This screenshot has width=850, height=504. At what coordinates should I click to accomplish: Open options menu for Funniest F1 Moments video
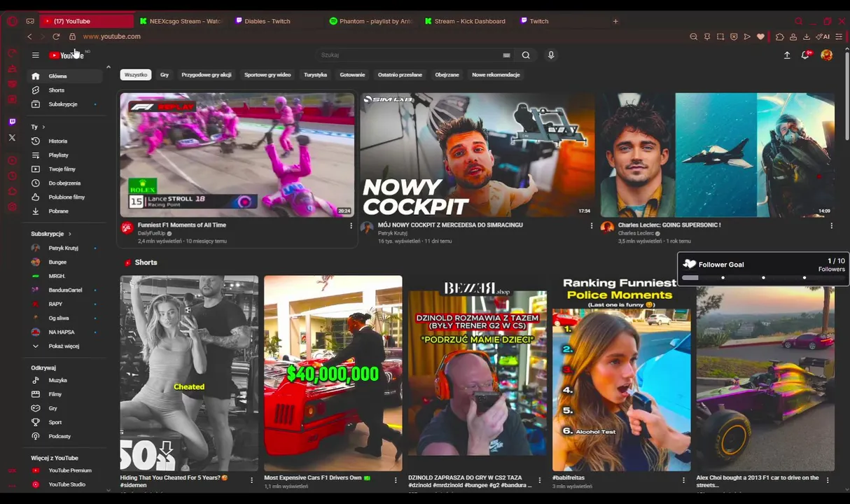[351, 225]
